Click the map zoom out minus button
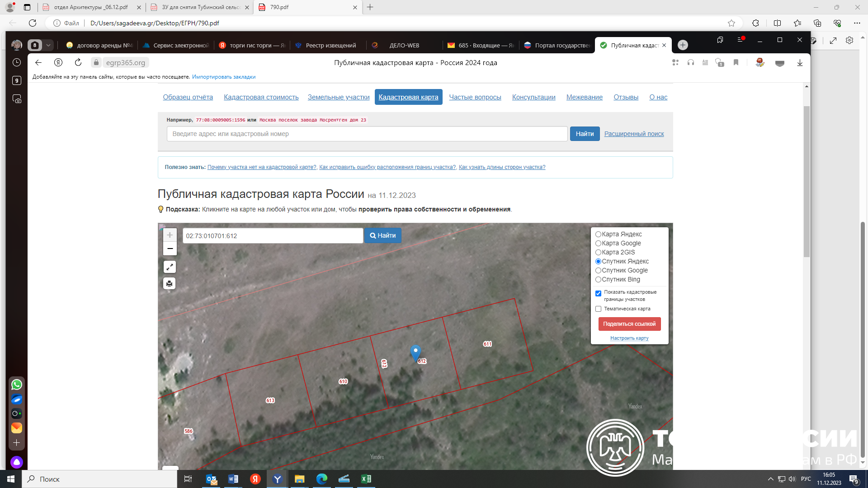Screen dimensions: 868x488 [170, 249]
